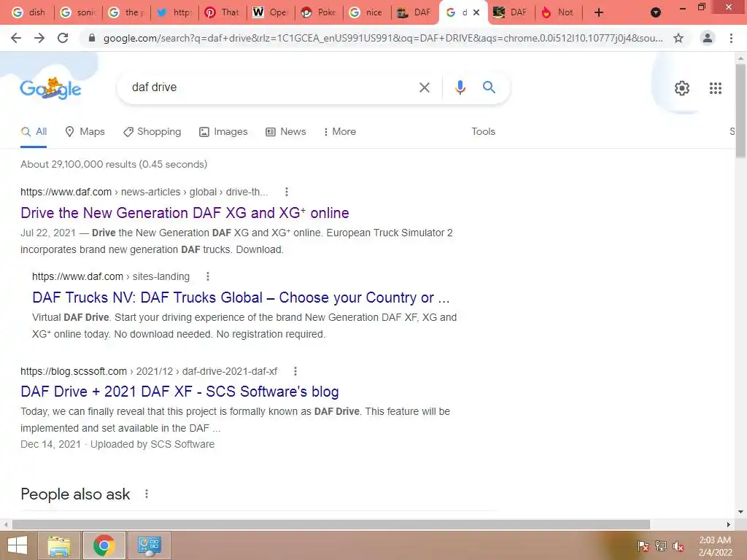Click the 'About 29,100,000 results' text
747x560 pixels.
point(114,164)
